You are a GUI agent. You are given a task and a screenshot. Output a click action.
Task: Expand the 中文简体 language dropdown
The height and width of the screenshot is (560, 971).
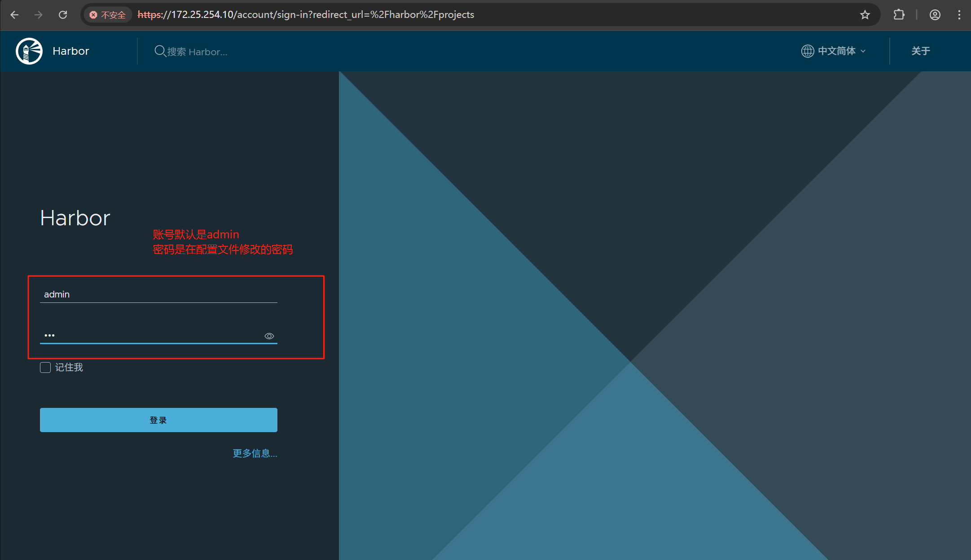tap(834, 51)
